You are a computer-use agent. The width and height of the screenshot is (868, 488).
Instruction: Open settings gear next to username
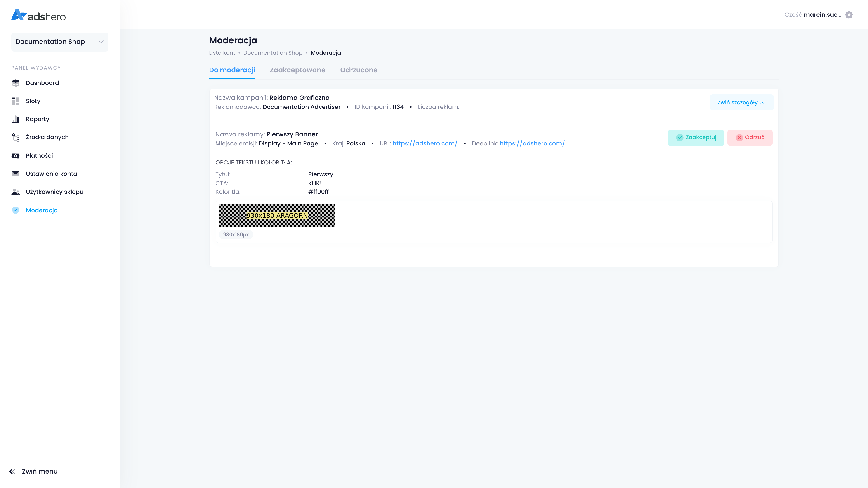[849, 15]
